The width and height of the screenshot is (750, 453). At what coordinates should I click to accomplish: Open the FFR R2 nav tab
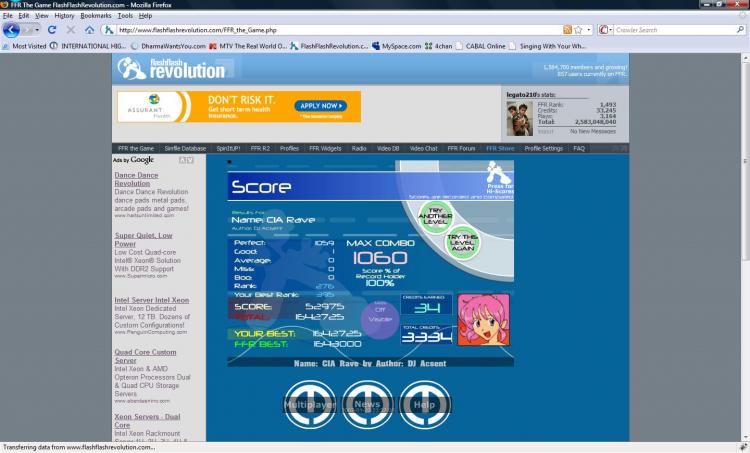[x=260, y=148]
